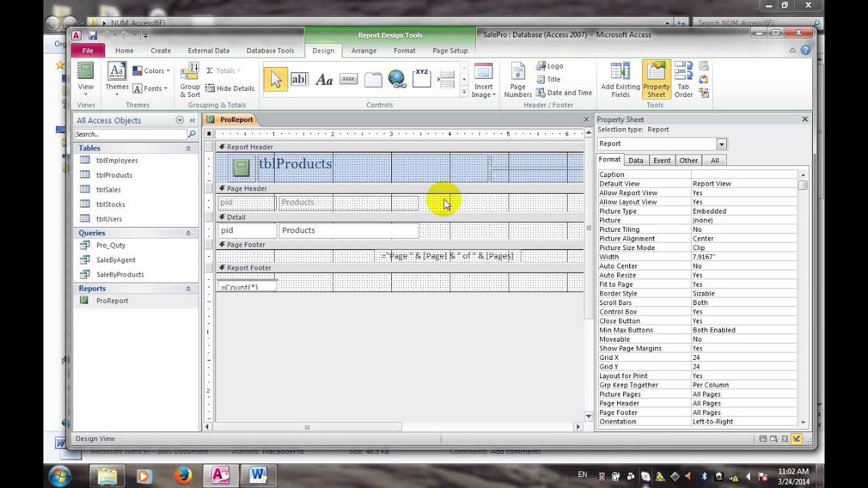Collapse navigation pane with shutter bar button
Screen dimensions: 868x488
193,120
